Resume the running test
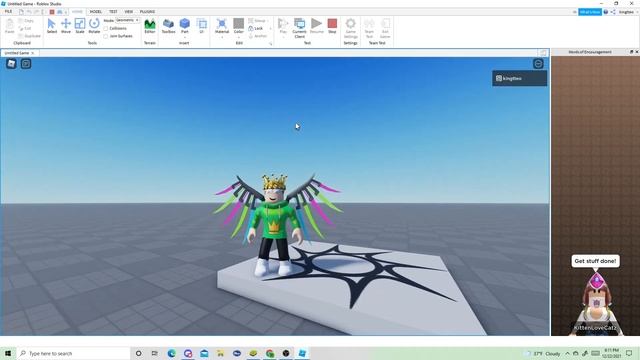Viewport: 640px width, 360px height. point(316,26)
